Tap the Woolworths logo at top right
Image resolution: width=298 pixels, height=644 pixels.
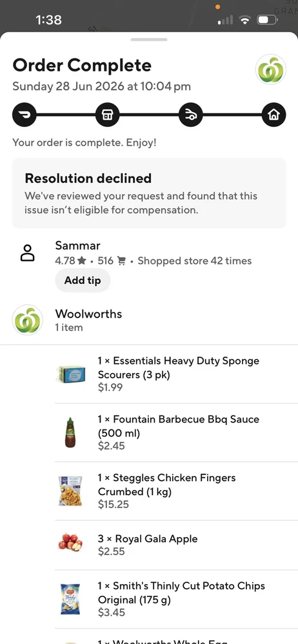(270, 70)
